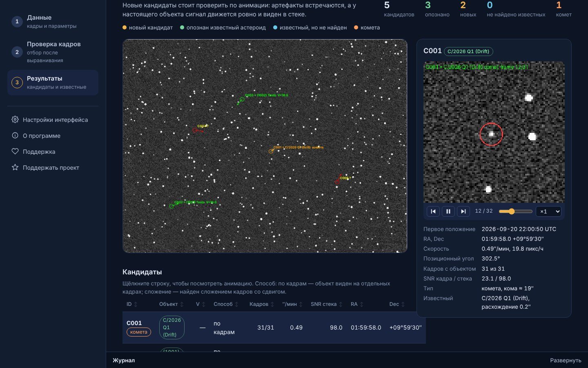
Task: Open Поддержка menu item
Action: click(x=53, y=151)
